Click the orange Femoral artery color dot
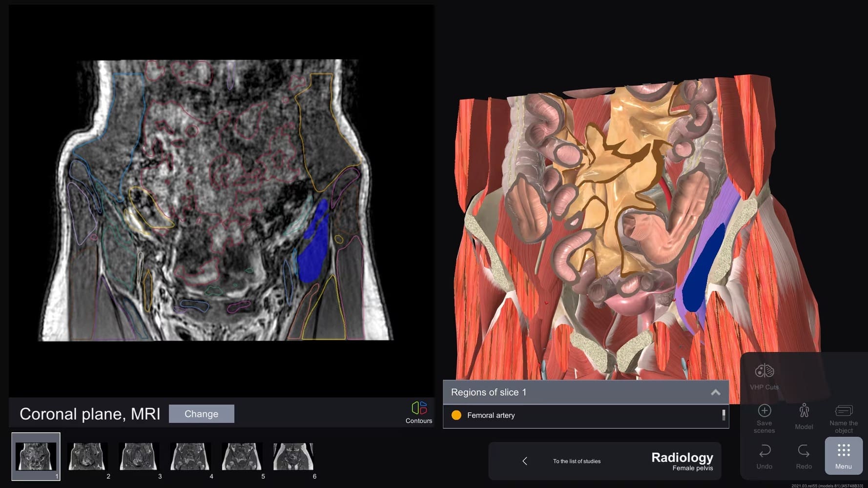The height and width of the screenshot is (488, 868). (x=456, y=415)
